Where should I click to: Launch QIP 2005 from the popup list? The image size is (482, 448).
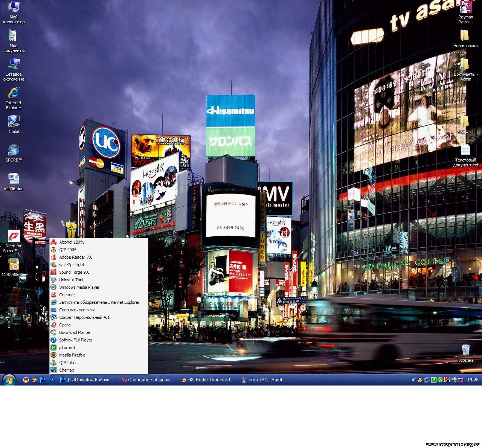(x=99, y=250)
